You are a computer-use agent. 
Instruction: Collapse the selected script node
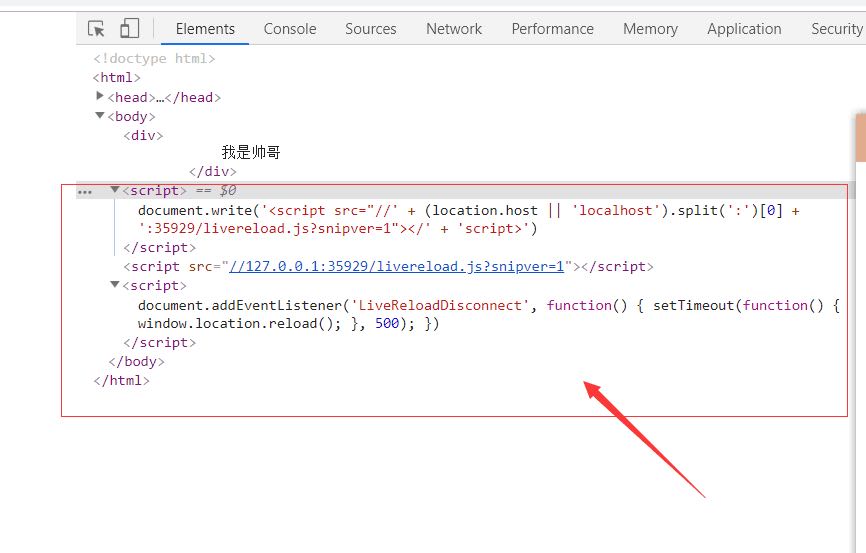(115, 189)
